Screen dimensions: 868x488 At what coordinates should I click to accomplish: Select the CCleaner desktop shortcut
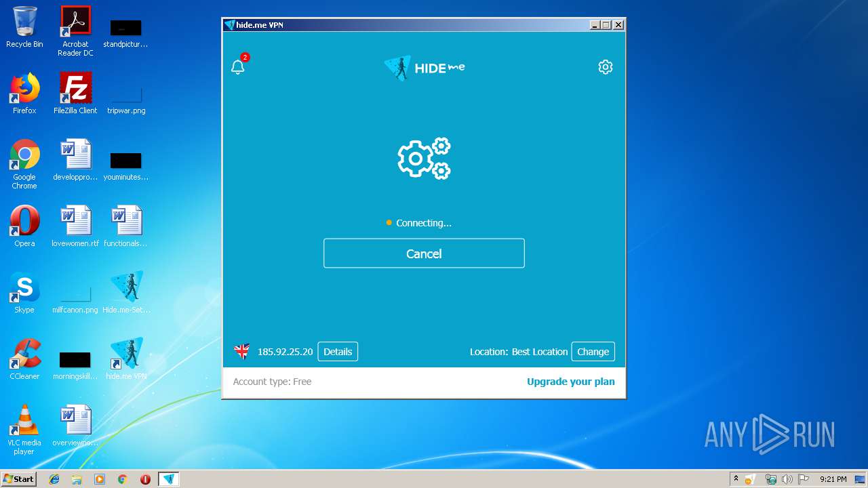[x=24, y=360]
